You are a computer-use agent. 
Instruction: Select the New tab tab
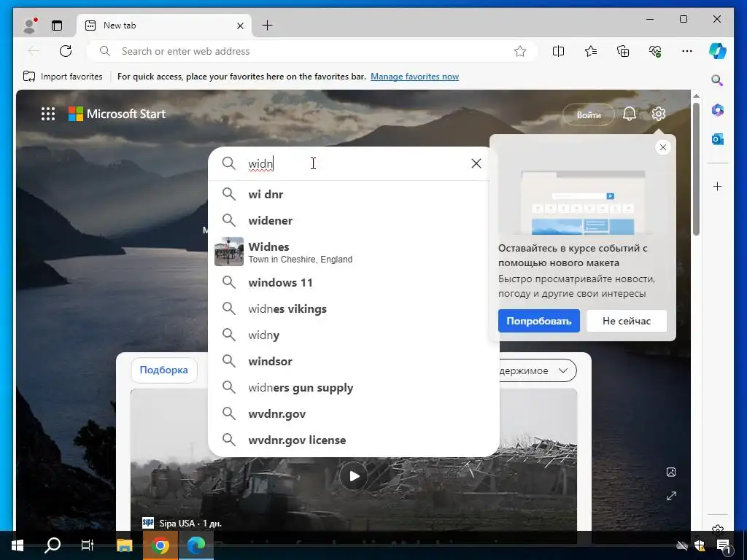coord(165,26)
